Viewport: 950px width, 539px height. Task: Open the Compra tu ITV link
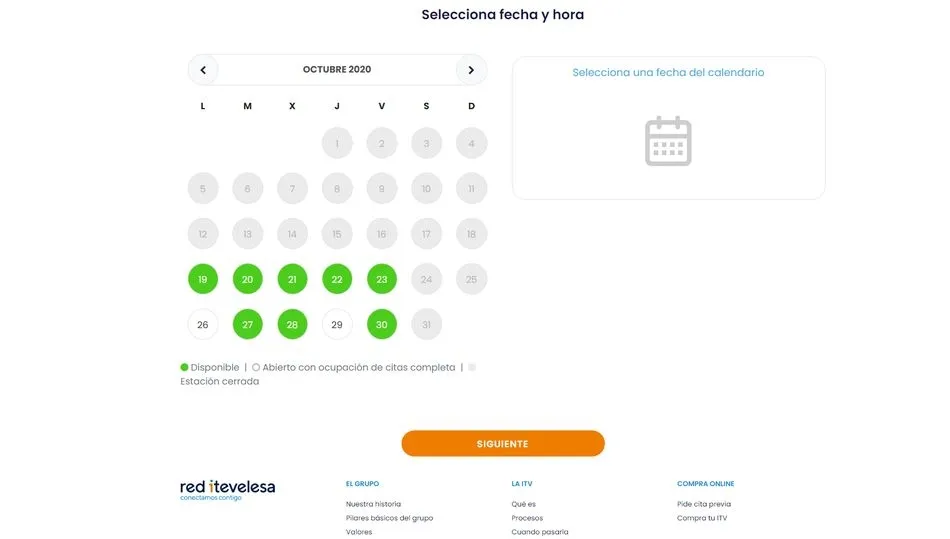pyautogui.click(x=702, y=518)
